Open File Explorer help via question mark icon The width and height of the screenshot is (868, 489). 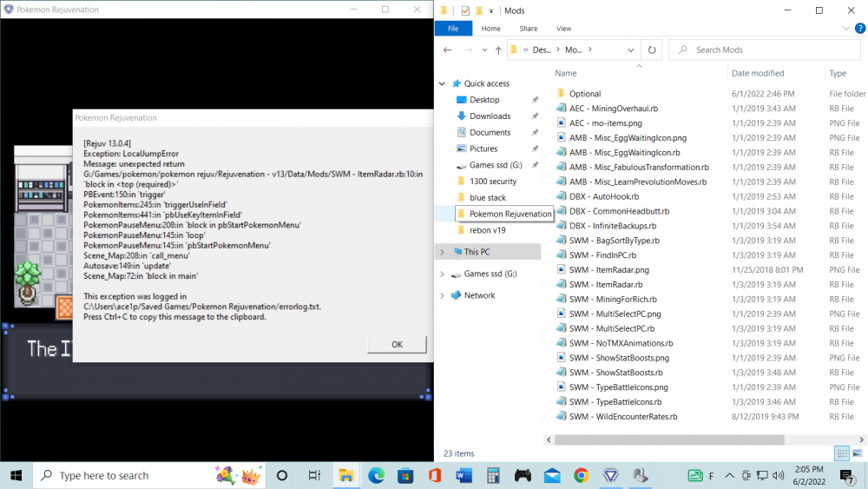[860, 29]
